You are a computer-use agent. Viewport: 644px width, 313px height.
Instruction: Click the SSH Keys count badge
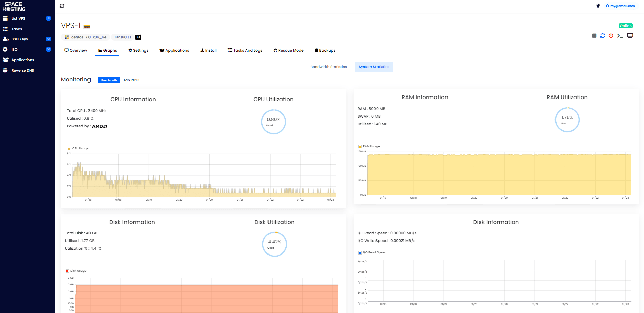point(48,39)
